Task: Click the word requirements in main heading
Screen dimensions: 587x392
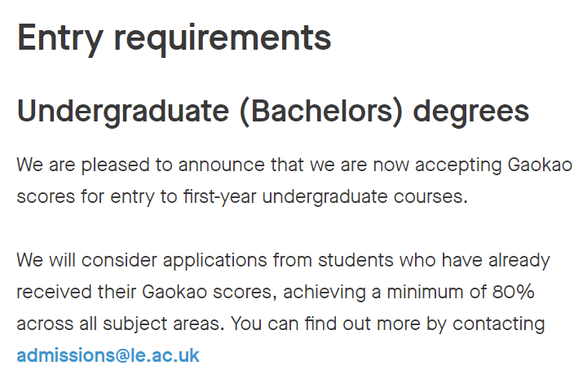Action: pos(223,39)
